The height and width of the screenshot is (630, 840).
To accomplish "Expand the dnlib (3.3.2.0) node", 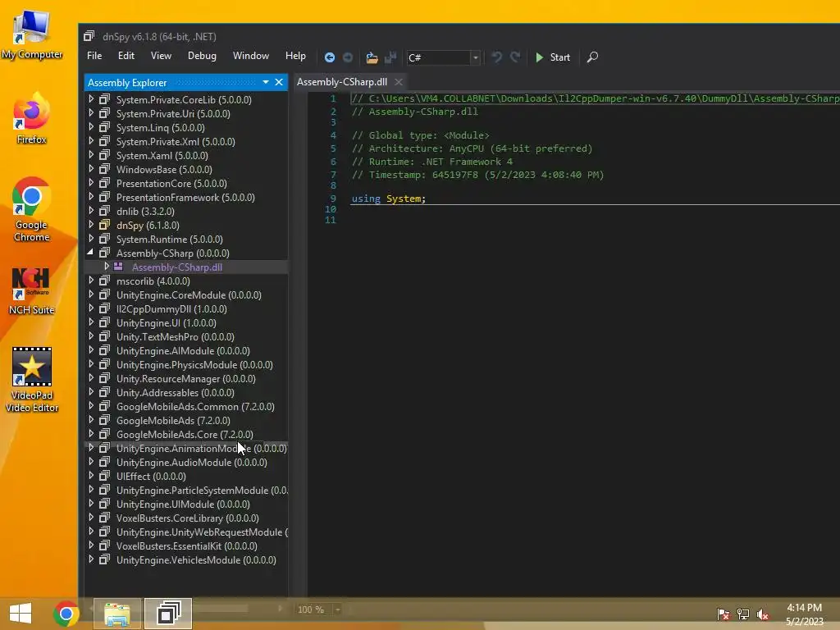I will (x=91, y=211).
